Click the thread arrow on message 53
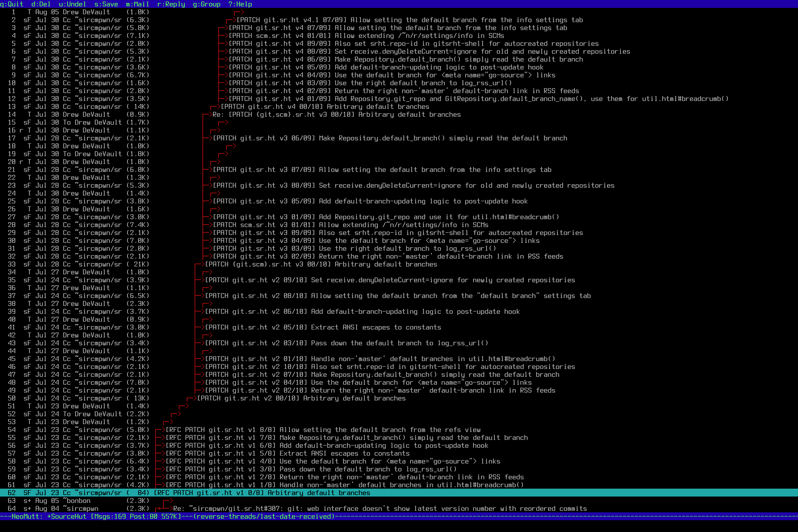The width and height of the screenshot is (798, 532). (x=168, y=422)
